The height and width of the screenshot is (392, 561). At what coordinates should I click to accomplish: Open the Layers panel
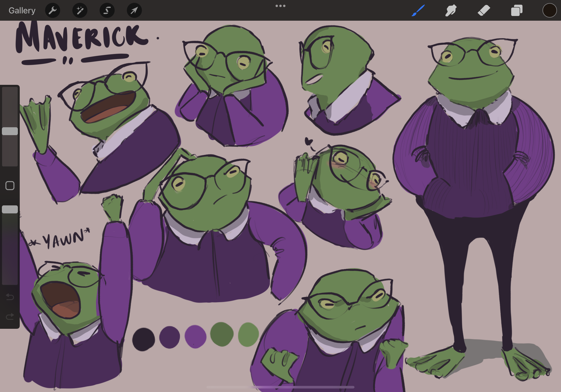click(516, 10)
